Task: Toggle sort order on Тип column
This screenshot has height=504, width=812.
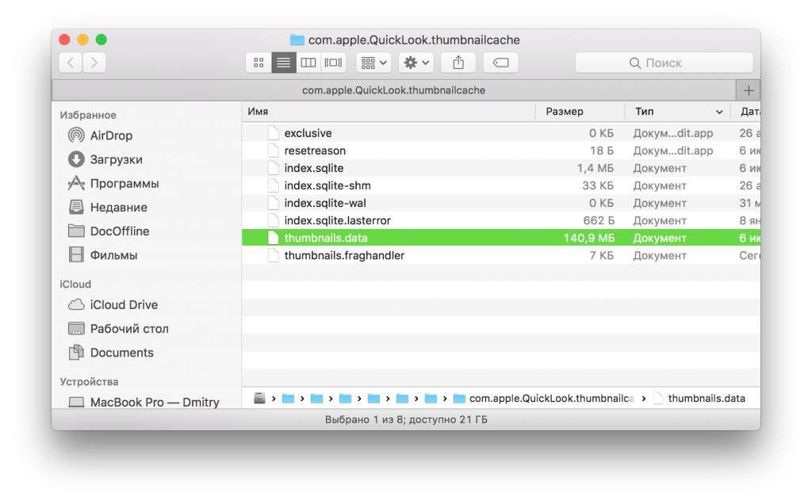Action: [x=678, y=111]
